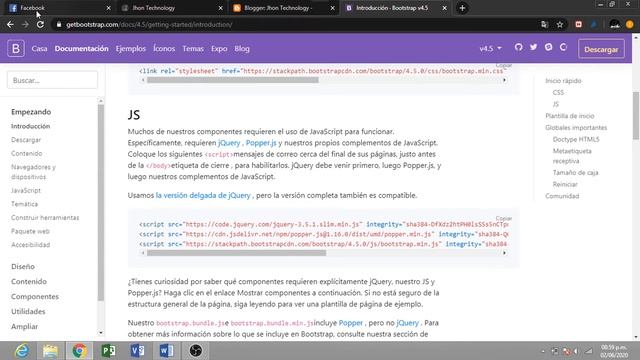Image resolution: width=640 pixels, height=360 pixels.
Task: Click the script code block horizontal scrollbar
Action: pos(236,253)
